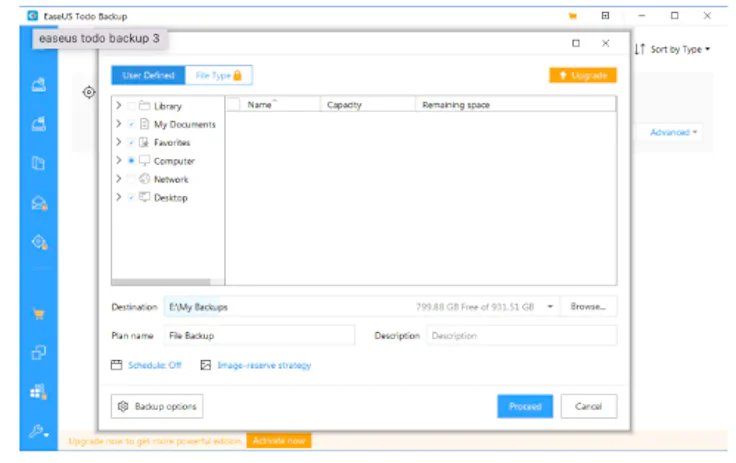Click the Description field
Screen dimensions: 736x463
click(x=521, y=335)
